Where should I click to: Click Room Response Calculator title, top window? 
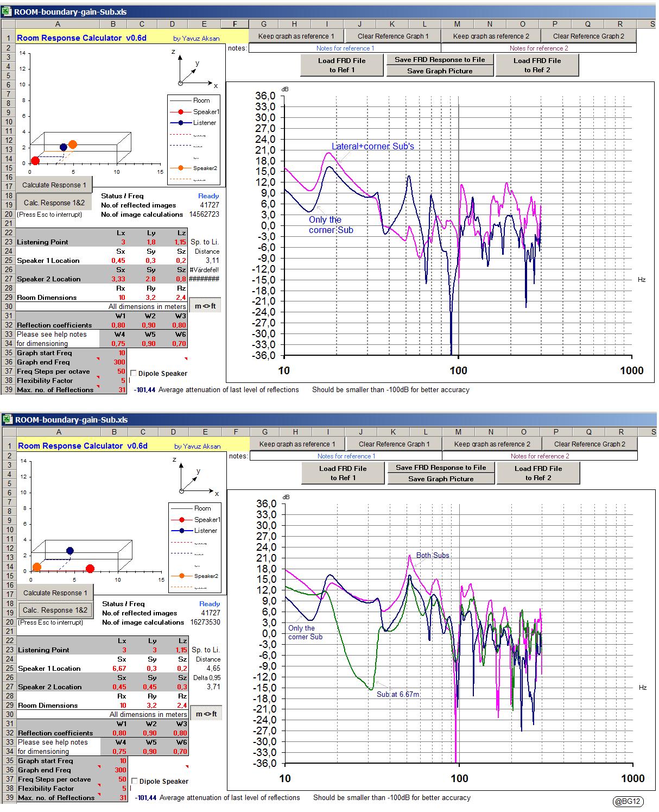tap(81, 38)
